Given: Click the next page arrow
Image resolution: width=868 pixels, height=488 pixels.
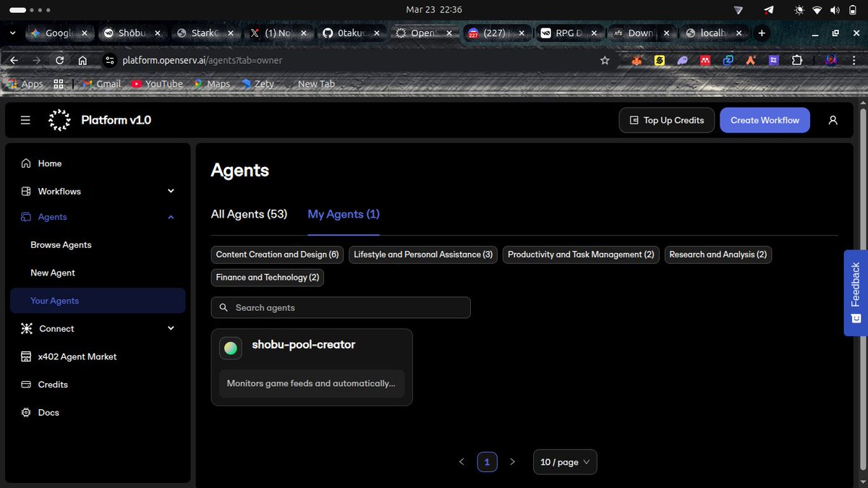Looking at the screenshot, I should pyautogui.click(x=513, y=462).
